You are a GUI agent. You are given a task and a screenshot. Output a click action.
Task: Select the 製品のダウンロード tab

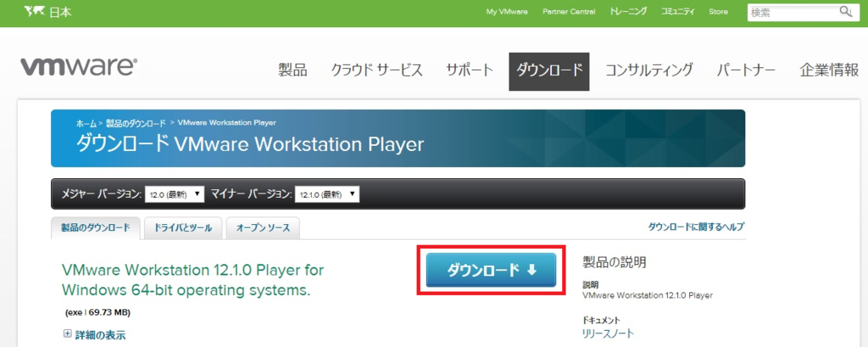[96, 228]
